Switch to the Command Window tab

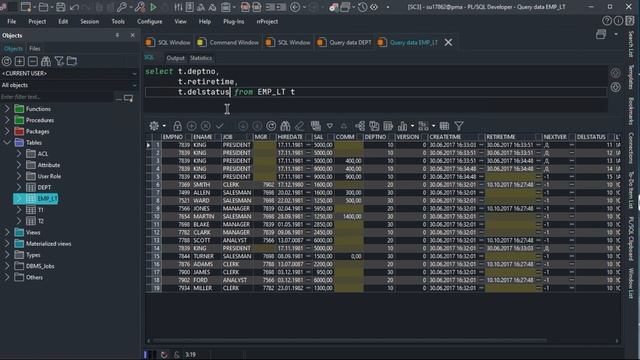pyautogui.click(x=229, y=42)
